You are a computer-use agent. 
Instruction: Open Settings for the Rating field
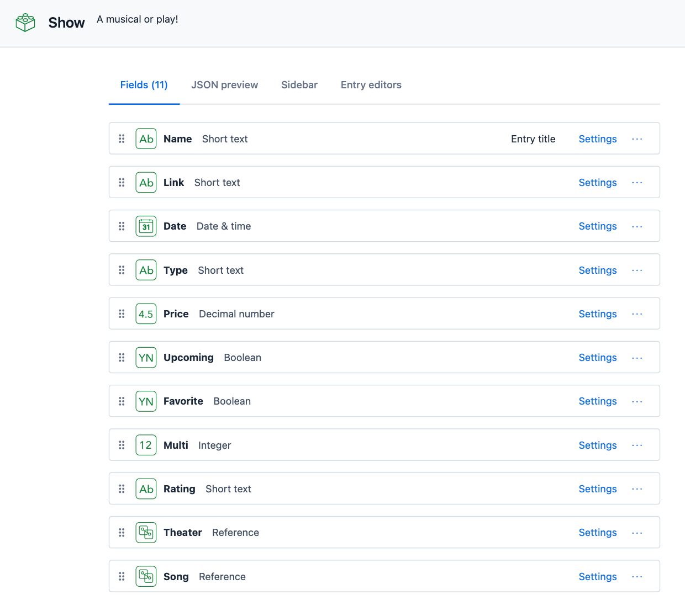pos(597,488)
